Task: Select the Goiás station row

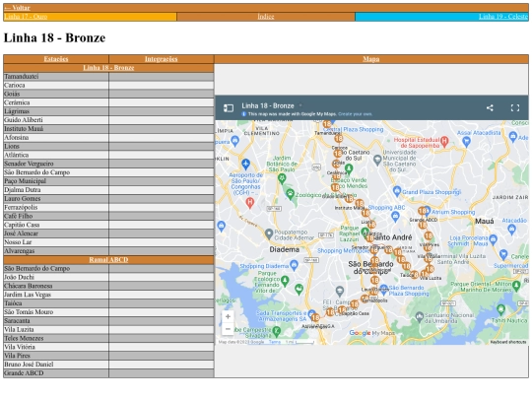Action: pos(108,94)
